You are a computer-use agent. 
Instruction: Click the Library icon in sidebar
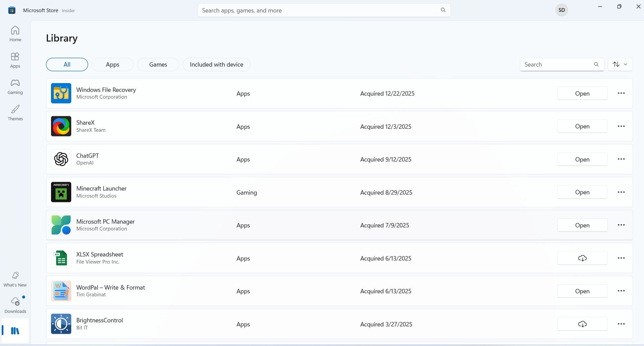pos(15,331)
